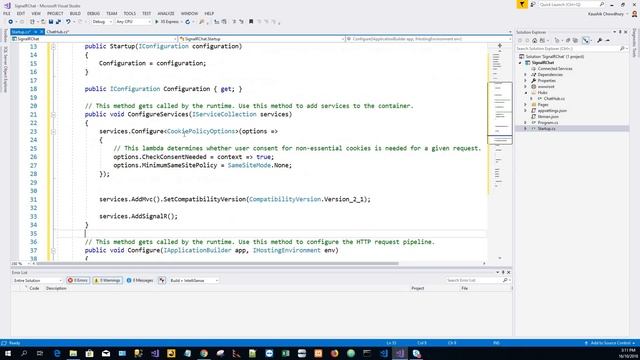The image size is (640, 360).
Task: Start debugging with IIS Express button
Action: (167, 22)
